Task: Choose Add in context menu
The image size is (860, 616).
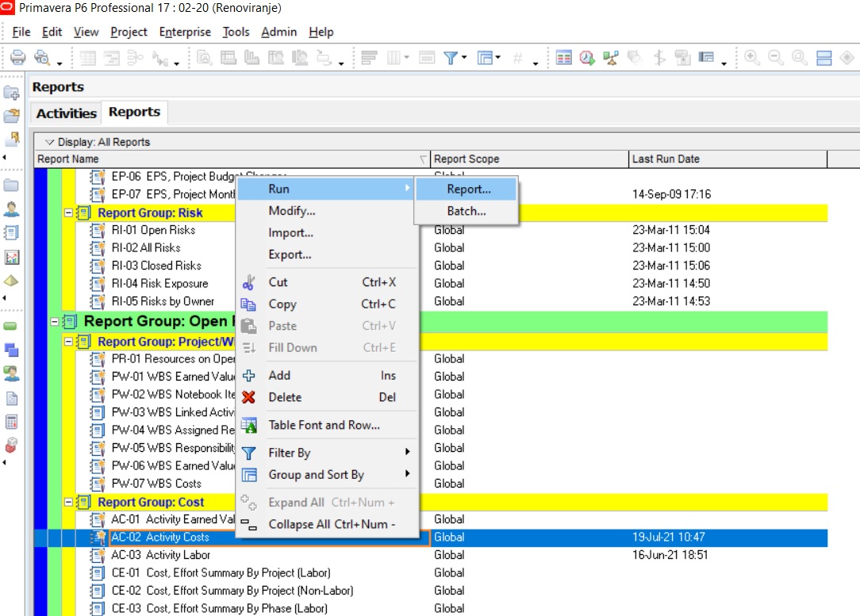Action: pos(328,376)
